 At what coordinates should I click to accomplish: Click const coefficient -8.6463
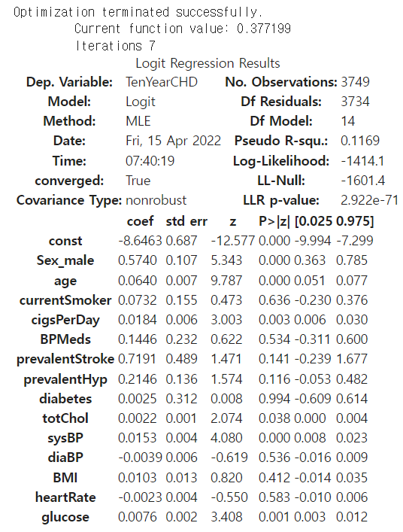pyautogui.click(x=140, y=241)
